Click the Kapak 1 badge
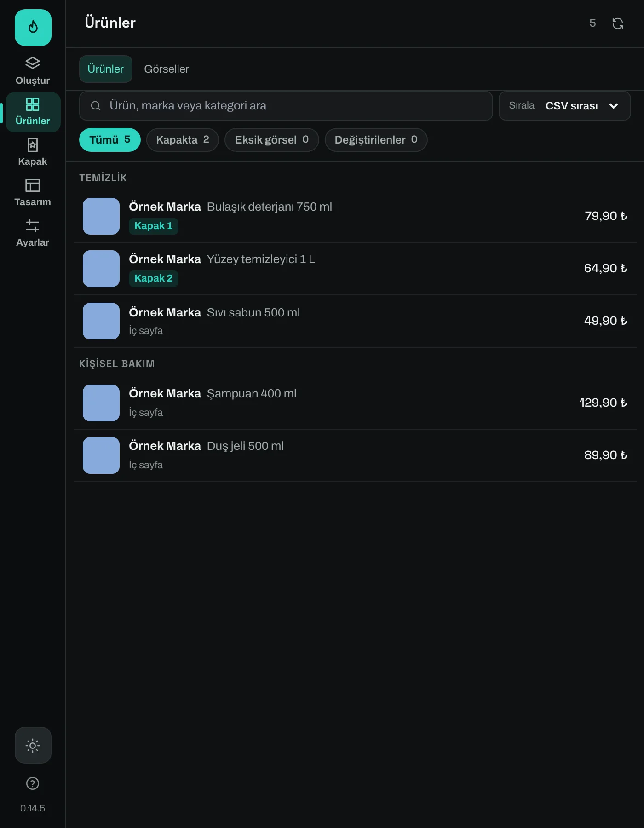The image size is (644, 828). point(154,226)
